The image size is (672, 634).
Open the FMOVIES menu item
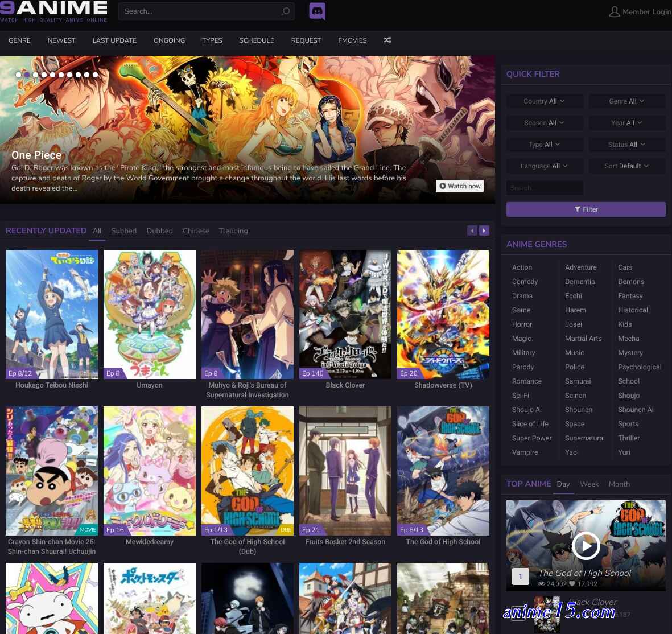[352, 40]
